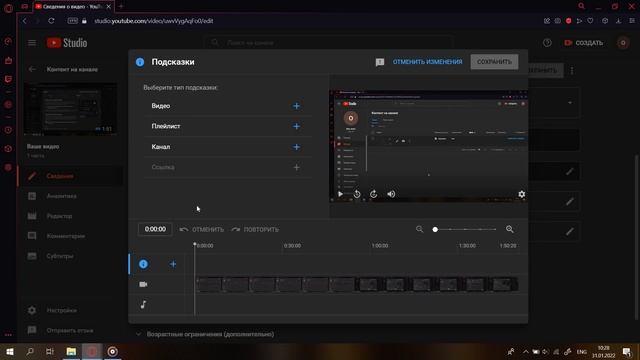The height and width of the screenshot is (360, 640).
Task: Add a Плейлист card with plus icon
Action: (x=296, y=127)
